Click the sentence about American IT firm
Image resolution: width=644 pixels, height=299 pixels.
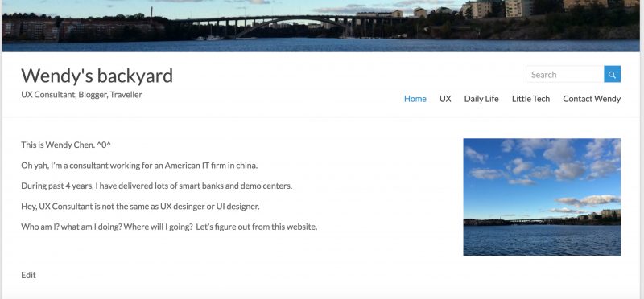point(139,166)
